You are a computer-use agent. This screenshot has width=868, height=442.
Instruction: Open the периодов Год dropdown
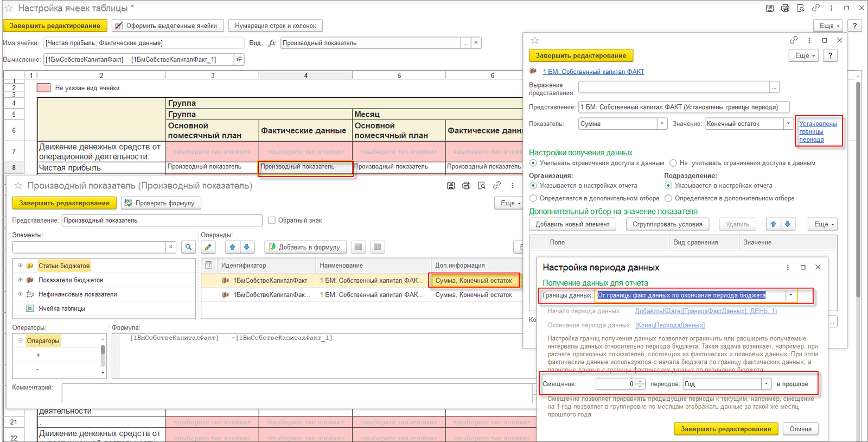[x=767, y=384]
